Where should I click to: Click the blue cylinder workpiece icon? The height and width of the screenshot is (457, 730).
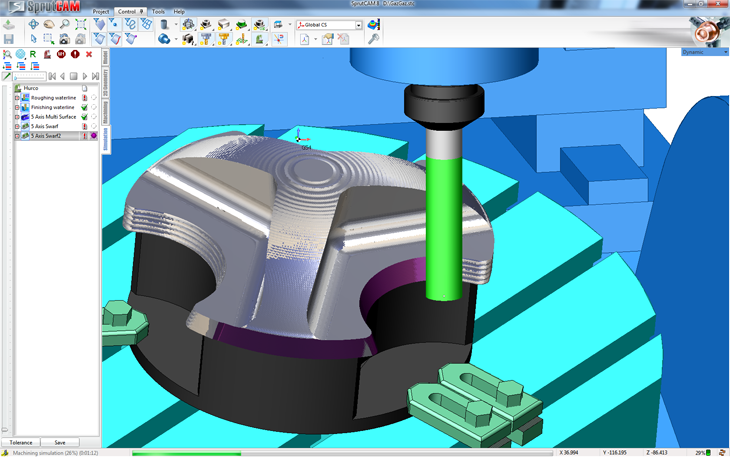[x=164, y=24]
